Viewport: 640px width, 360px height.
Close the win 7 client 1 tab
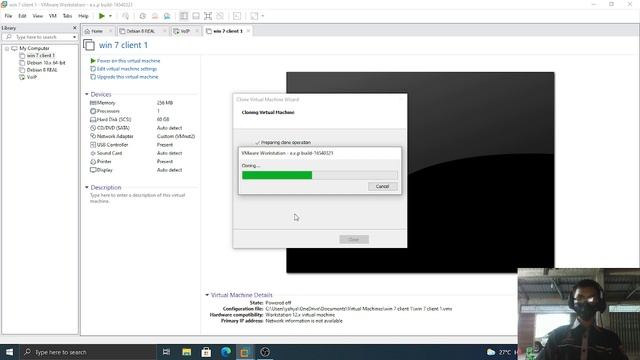tap(248, 31)
